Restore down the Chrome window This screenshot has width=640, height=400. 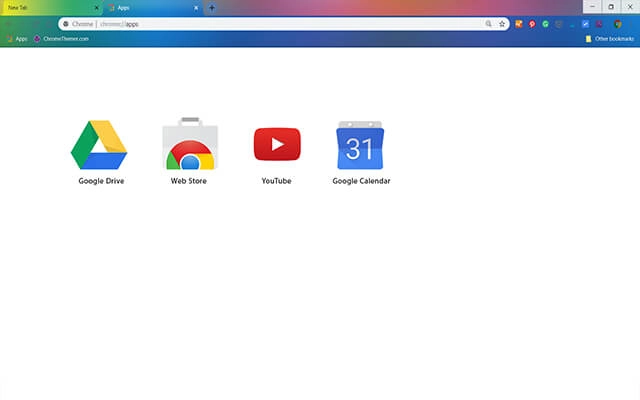[x=611, y=7]
